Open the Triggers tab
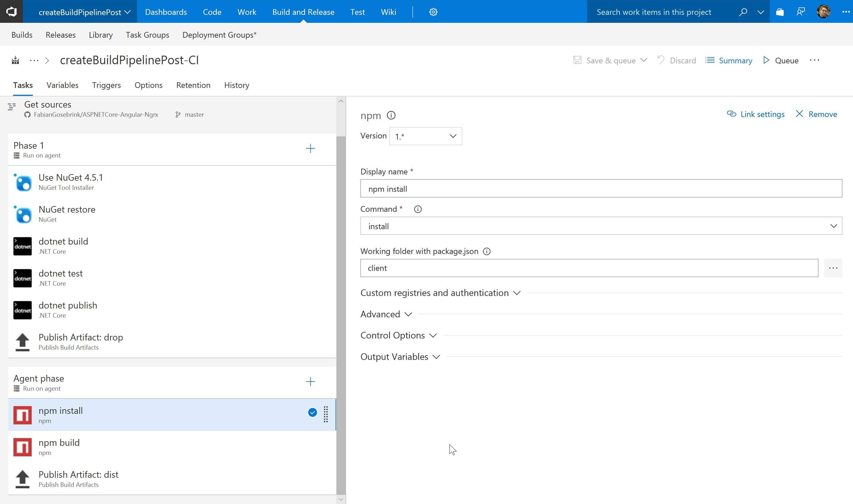The height and width of the screenshot is (504, 853). tap(106, 85)
